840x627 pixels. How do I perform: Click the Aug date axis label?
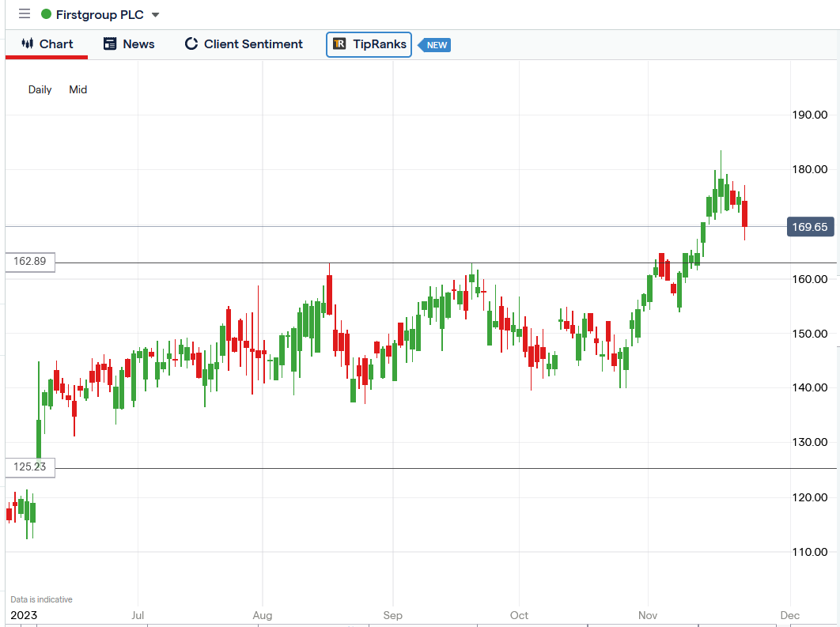(263, 615)
